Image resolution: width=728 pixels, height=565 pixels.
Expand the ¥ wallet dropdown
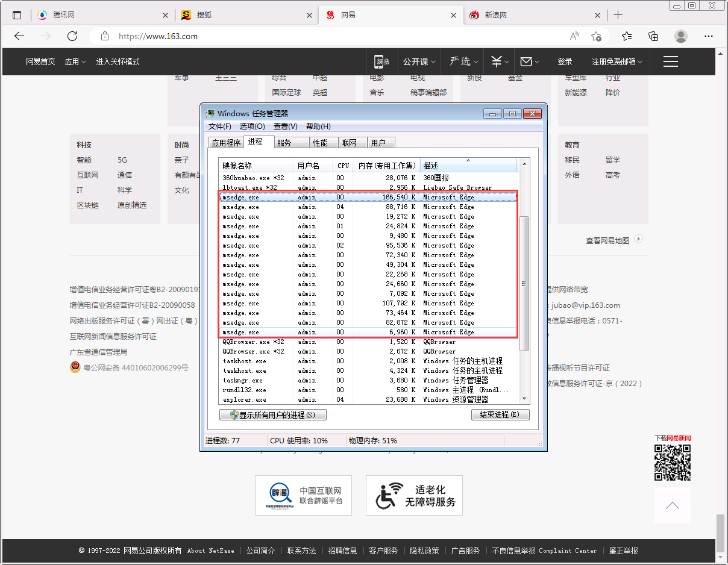[x=500, y=61]
